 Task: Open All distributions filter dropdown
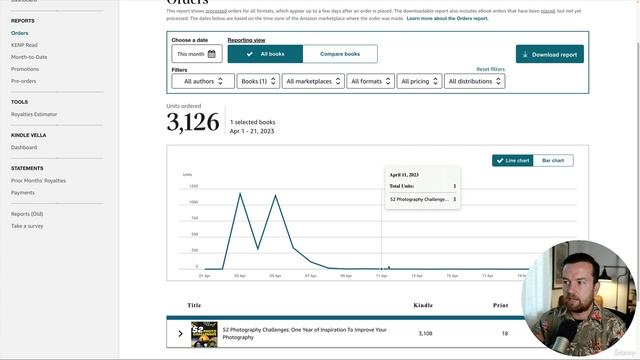474,81
